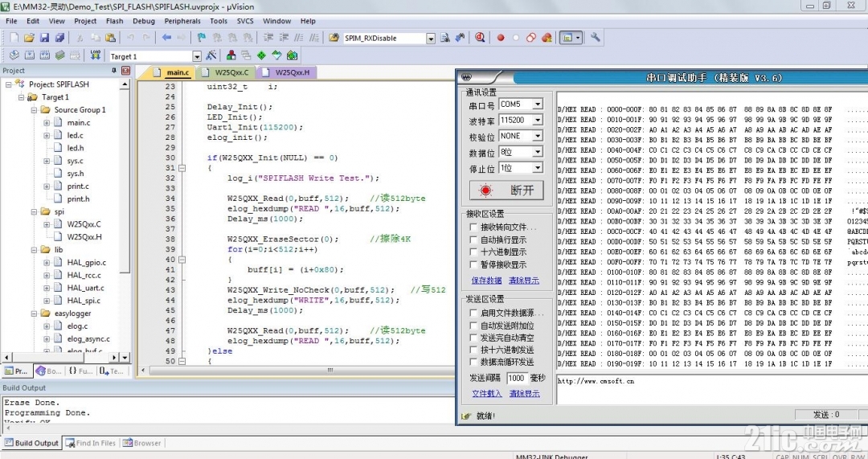Click the 断开 disconnect button
Viewport: 868px width, 459px height.
click(x=506, y=191)
